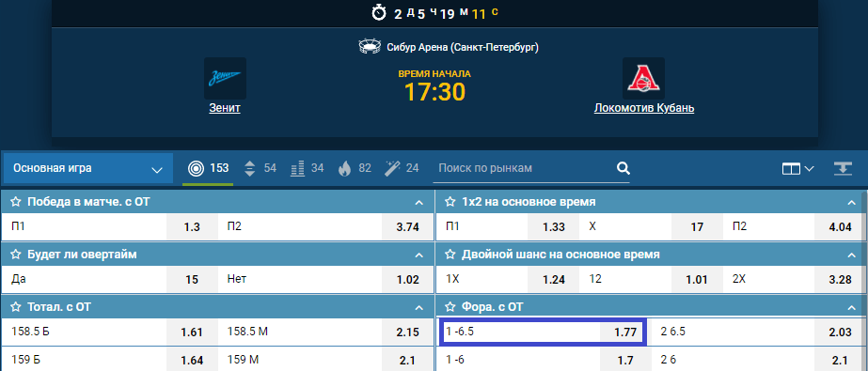Favorite the Фора. с ОТ market
This screenshot has width=868, height=371.
(450, 307)
